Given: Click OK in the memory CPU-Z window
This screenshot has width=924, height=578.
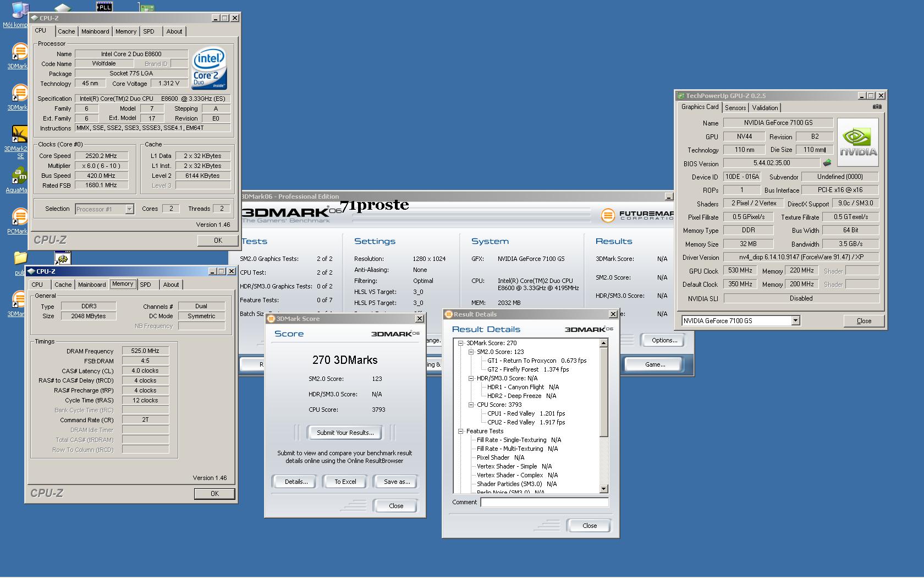Looking at the screenshot, I should point(215,494).
